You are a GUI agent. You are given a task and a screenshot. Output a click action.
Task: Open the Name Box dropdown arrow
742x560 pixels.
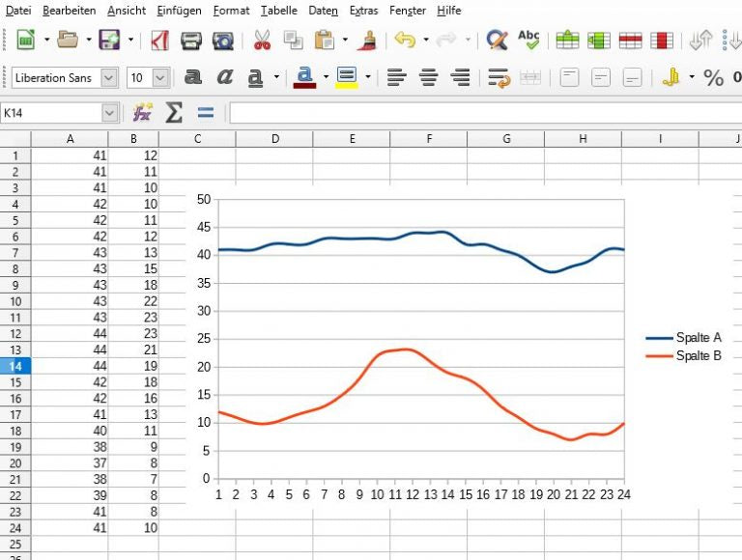[x=110, y=113]
